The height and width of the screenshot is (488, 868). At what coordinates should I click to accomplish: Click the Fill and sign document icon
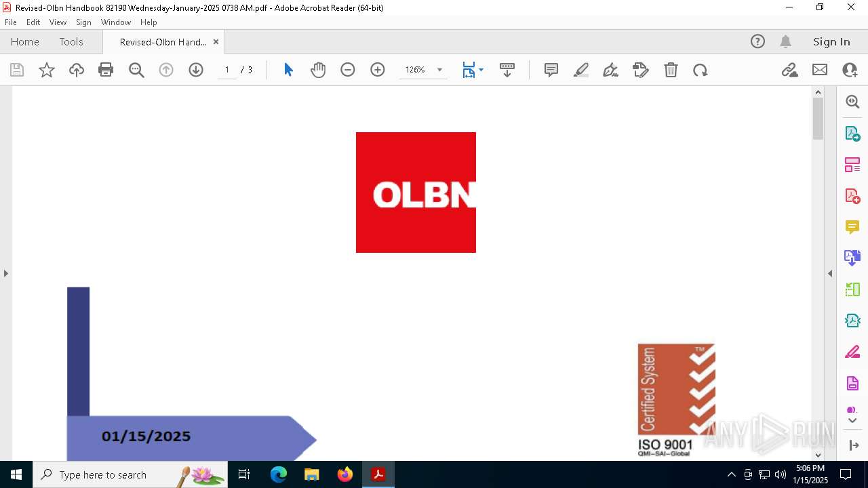point(640,70)
